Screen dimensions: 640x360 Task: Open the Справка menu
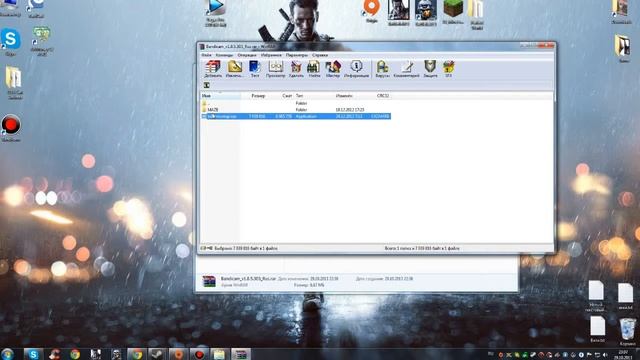(x=320, y=55)
